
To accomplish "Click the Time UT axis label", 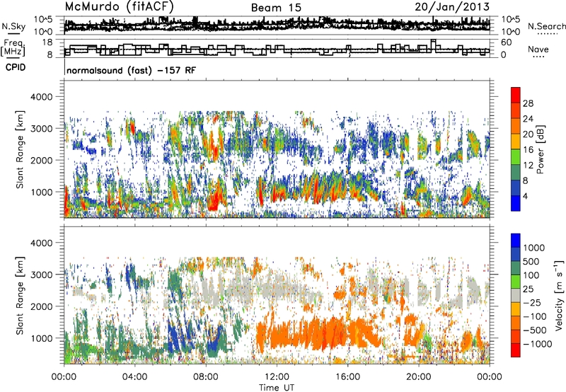I will pos(277,388).
